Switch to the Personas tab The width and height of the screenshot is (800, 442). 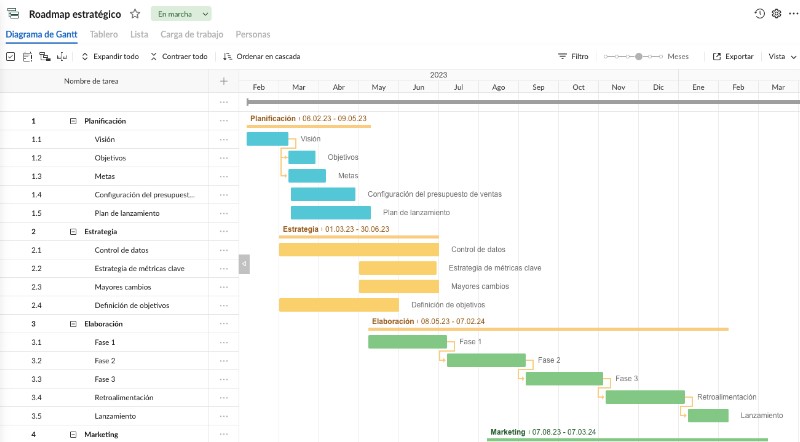coord(253,34)
